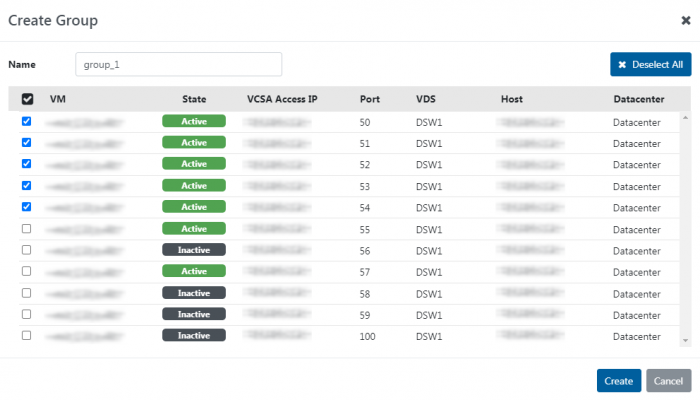Check the VM row with port 57
The height and width of the screenshot is (400, 700).
27,272
